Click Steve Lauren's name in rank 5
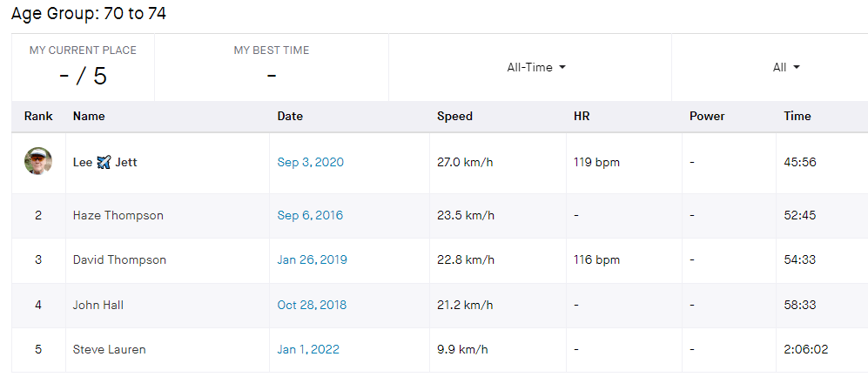Screen dimensions: 868x377 [109, 350]
